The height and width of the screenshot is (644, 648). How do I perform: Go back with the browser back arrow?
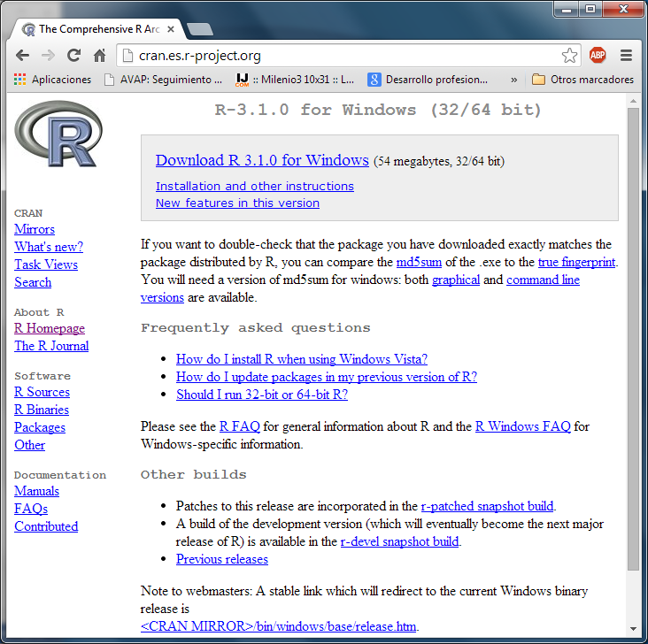coord(22,56)
